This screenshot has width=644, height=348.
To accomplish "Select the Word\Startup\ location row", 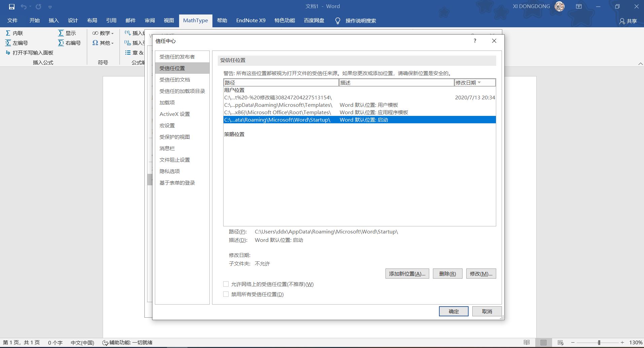I will 360,120.
